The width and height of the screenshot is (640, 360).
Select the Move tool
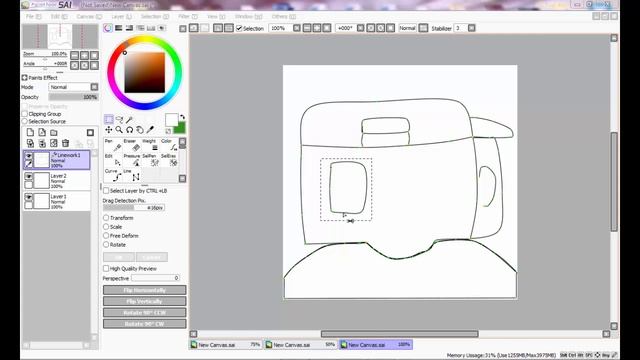click(x=109, y=130)
